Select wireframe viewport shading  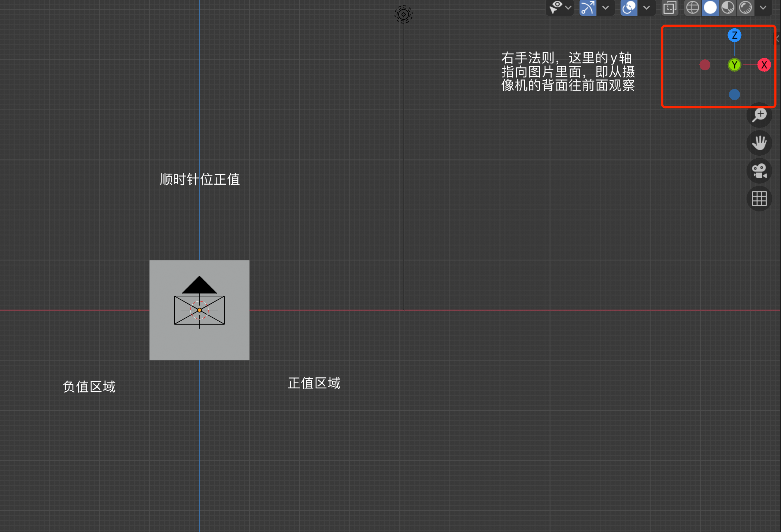692,7
